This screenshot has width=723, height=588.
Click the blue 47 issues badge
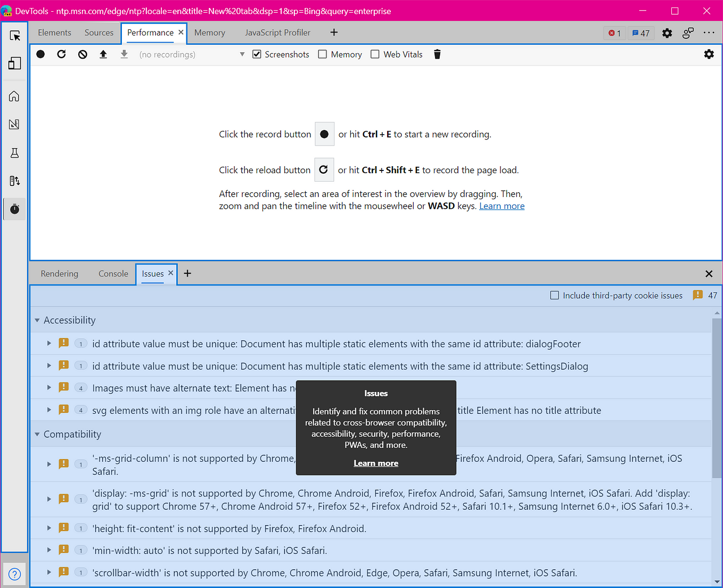(641, 33)
